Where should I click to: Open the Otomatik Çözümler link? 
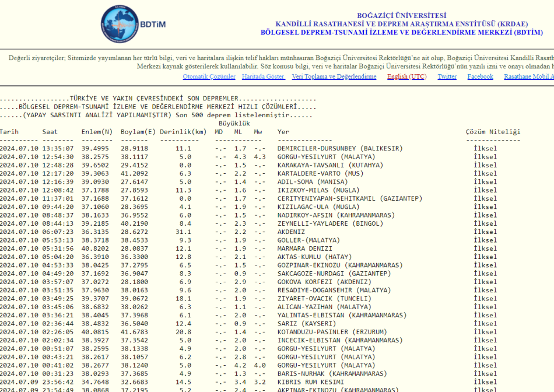coord(209,77)
